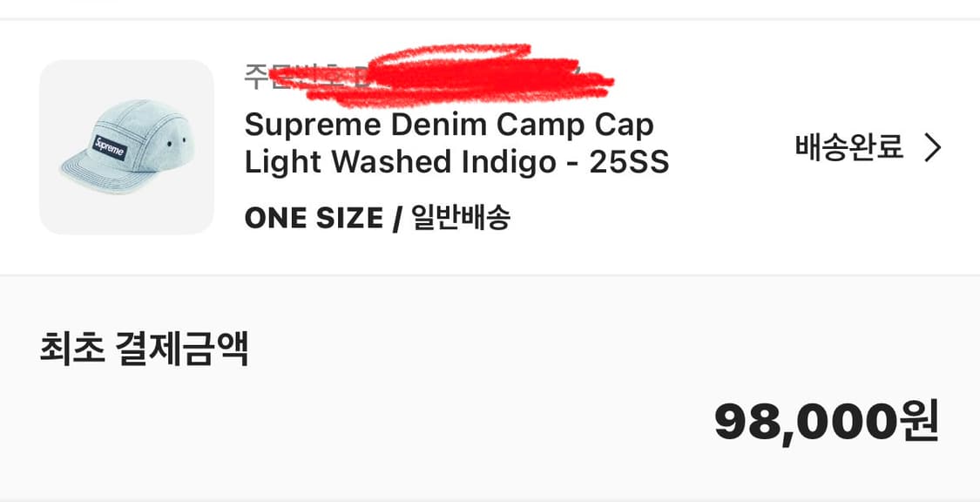This screenshot has height=502, width=980.
Task: Tap the ONE SIZE option text
Action: pyautogui.click(x=314, y=218)
